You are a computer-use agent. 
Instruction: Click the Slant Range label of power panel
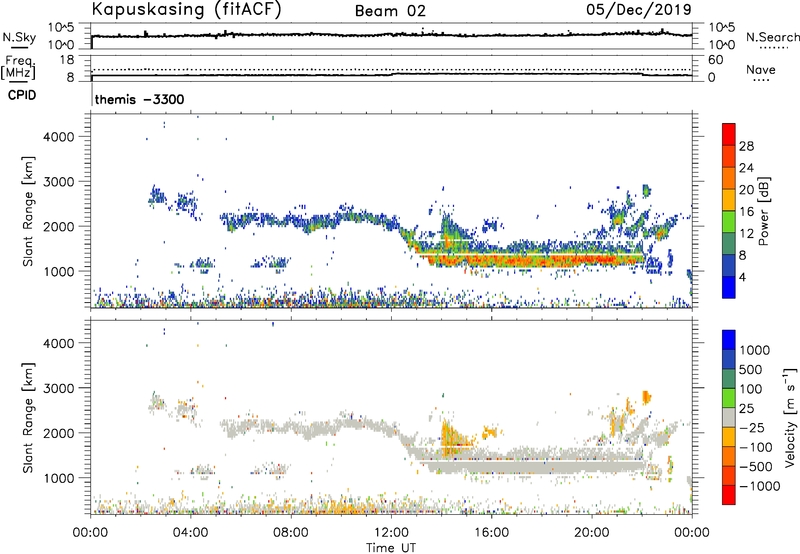(28, 211)
